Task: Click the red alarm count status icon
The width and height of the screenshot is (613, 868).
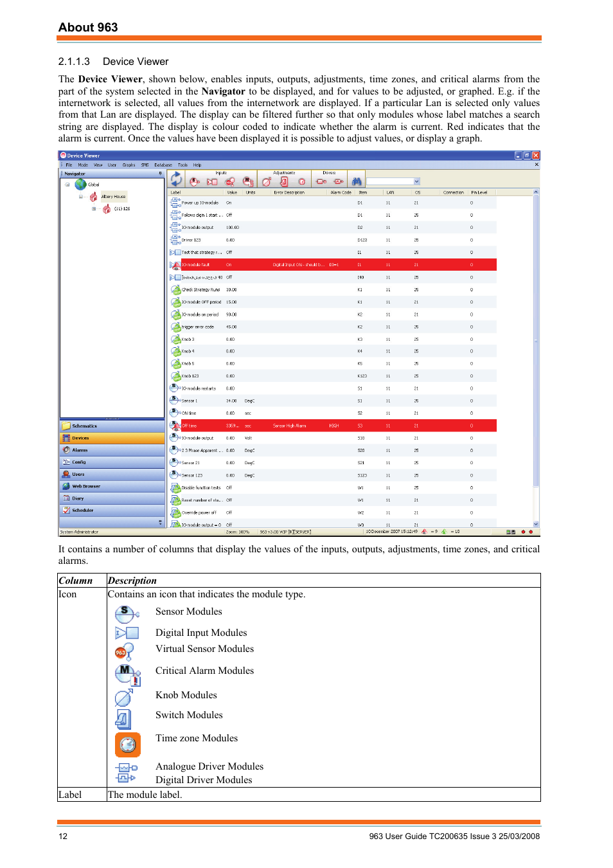Action: click(424, 532)
